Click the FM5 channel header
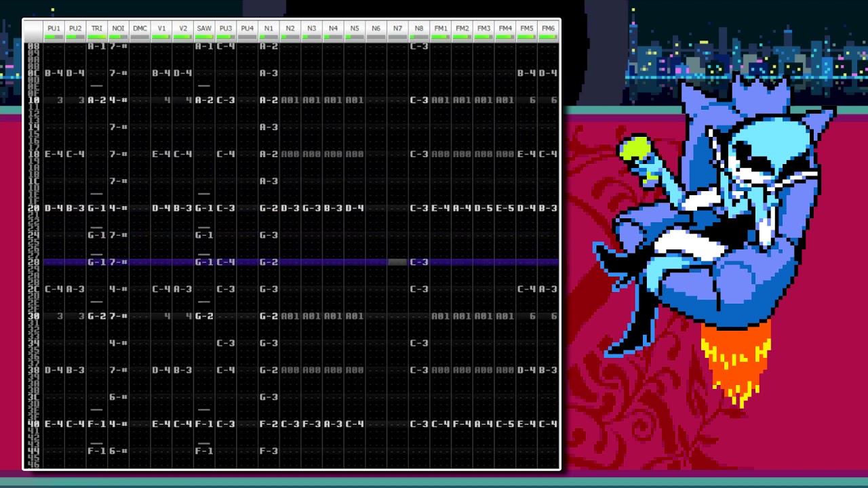Viewport: 868px width, 488px height. [x=526, y=31]
